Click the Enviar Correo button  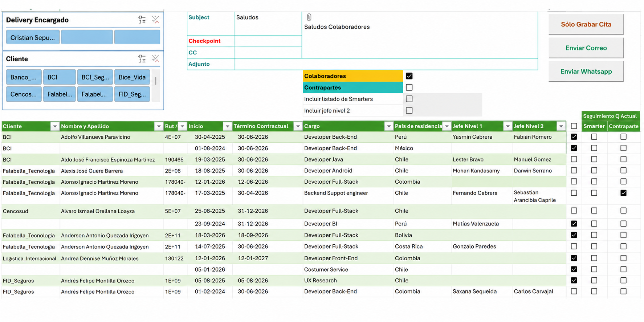586,48
